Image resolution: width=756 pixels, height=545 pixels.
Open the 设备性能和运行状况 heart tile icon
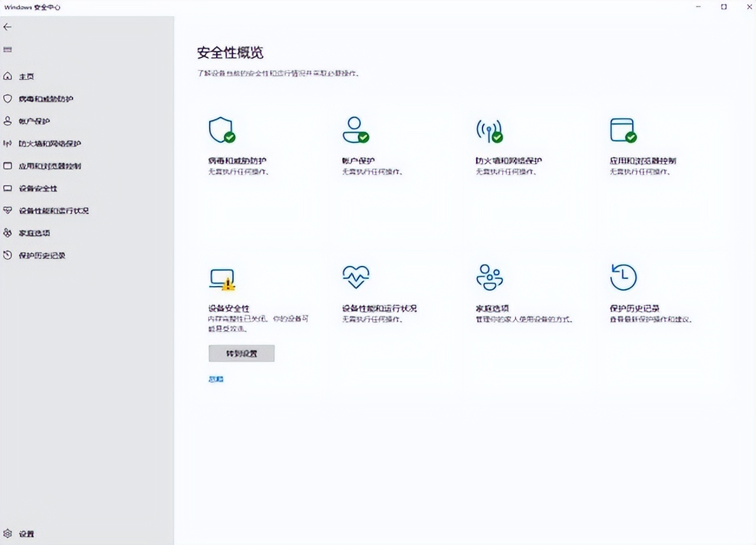tap(356, 277)
